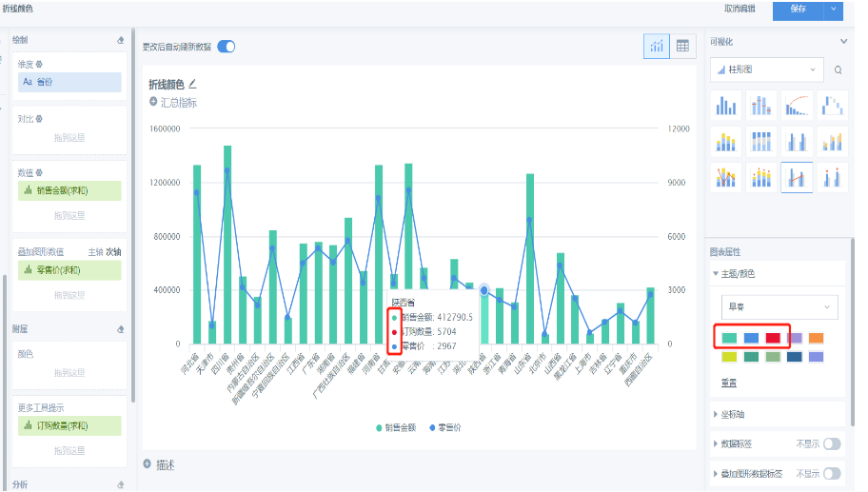This screenshot has width=868, height=492.
Task: Pick the yellow-green color swatch
Action: (729, 357)
